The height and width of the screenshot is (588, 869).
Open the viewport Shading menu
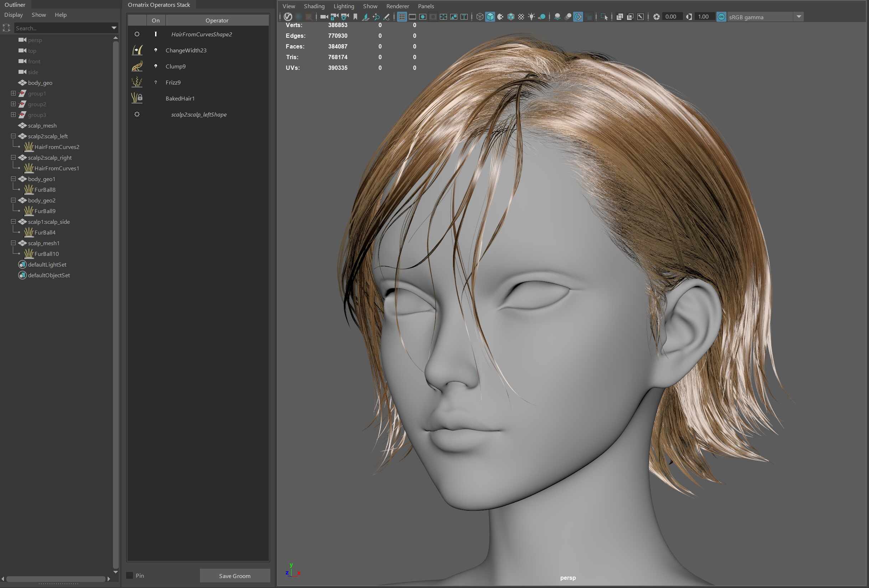pyautogui.click(x=314, y=6)
